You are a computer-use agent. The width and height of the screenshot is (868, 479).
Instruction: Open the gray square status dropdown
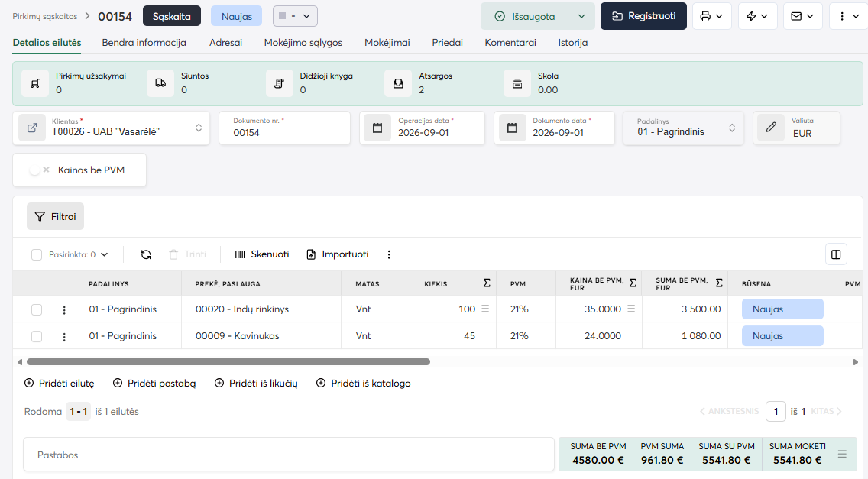[295, 16]
